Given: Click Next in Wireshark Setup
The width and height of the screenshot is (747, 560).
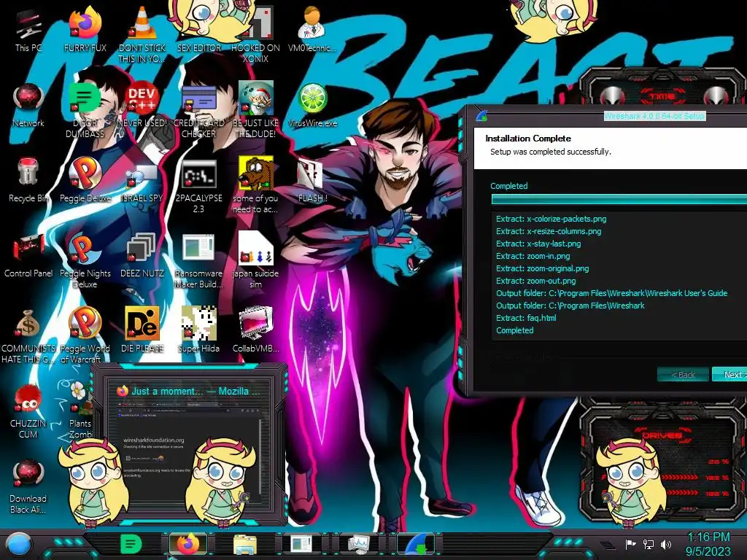Looking at the screenshot, I should (x=729, y=374).
